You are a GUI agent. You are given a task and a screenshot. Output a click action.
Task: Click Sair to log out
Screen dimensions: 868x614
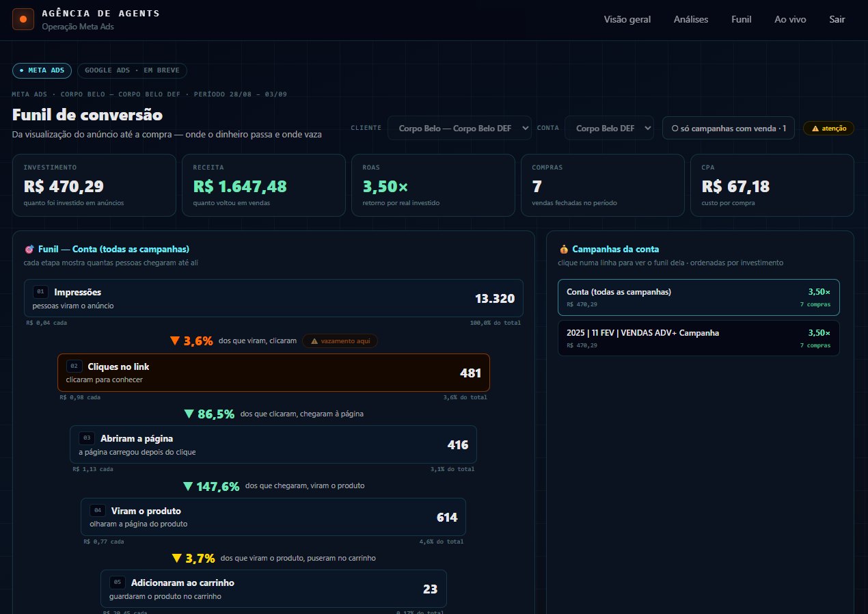837,19
